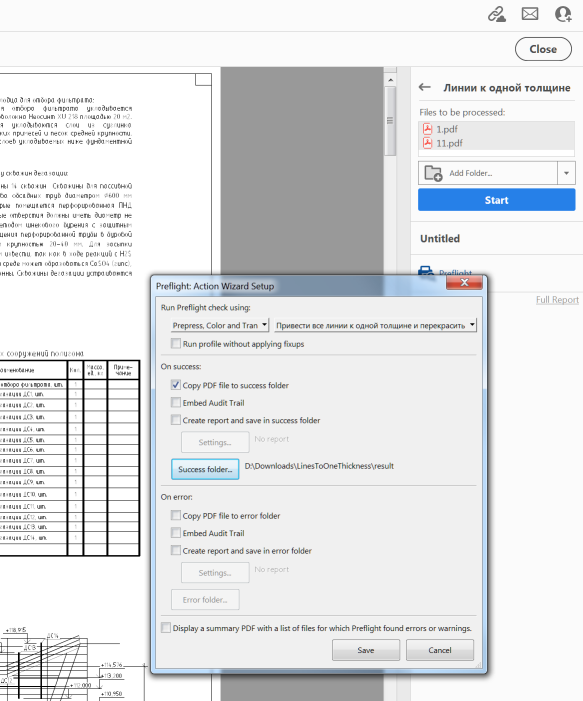Click the scroll up arrow of document scrollbar
Image resolution: width=583 pixels, height=701 pixels.
coord(390,80)
